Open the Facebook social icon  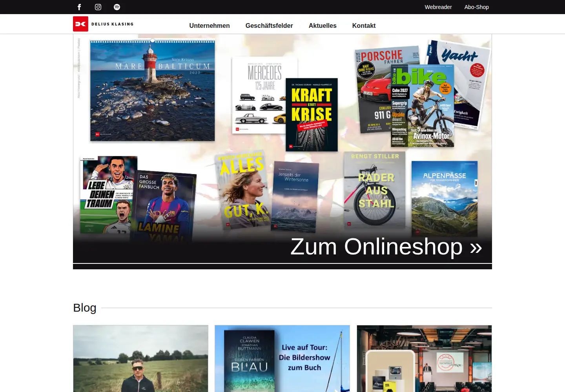pyautogui.click(x=79, y=7)
